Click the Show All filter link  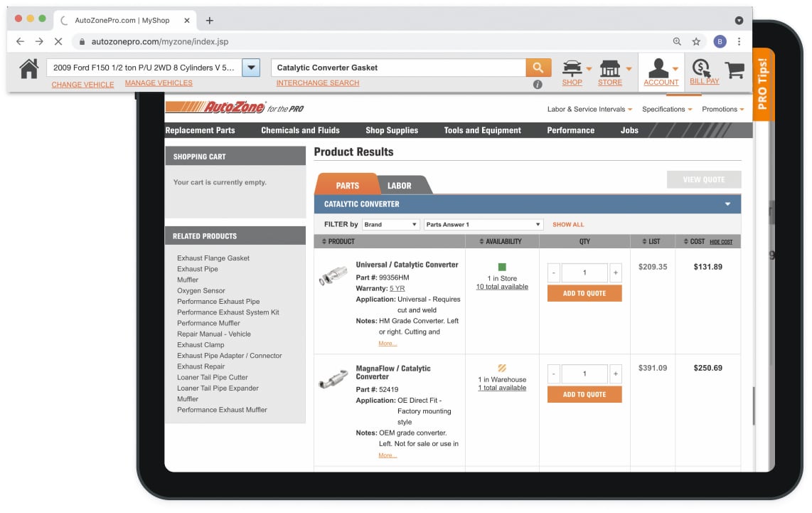click(x=568, y=224)
